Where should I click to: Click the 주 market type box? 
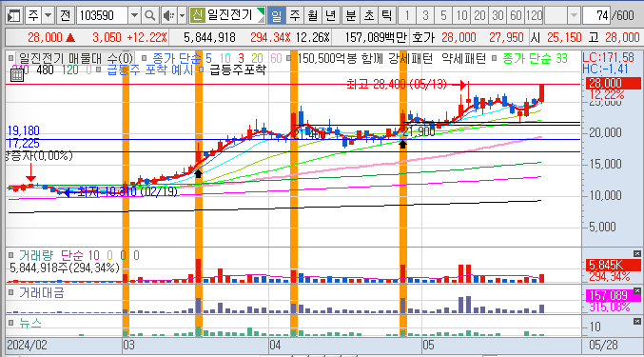point(33,15)
